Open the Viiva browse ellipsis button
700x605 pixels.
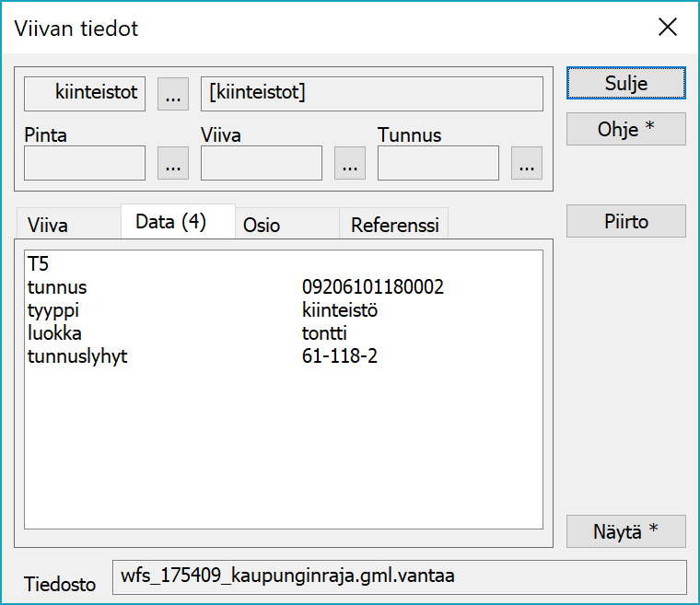point(349,164)
